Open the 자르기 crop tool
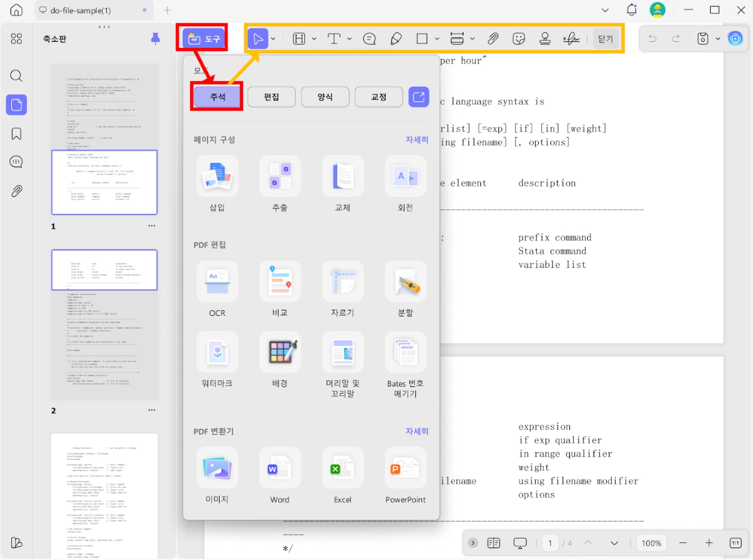This screenshot has width=753, height=560. [343, 289]
